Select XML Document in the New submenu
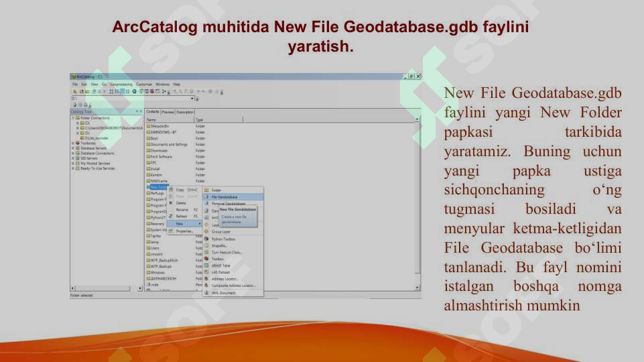 (233, 293)
